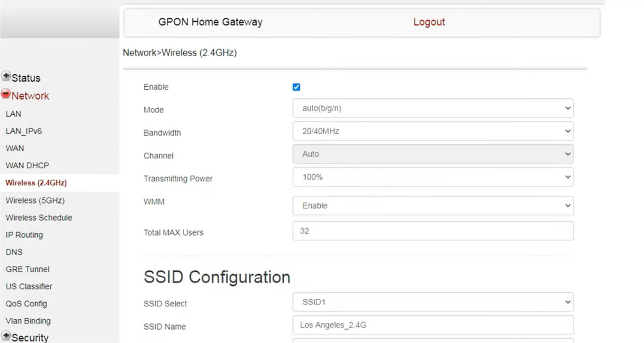Screen dimensions: 644x343
Task: Open the Transmitting Power dropdown
Action: pyautogui.click(x=433, y=177)
